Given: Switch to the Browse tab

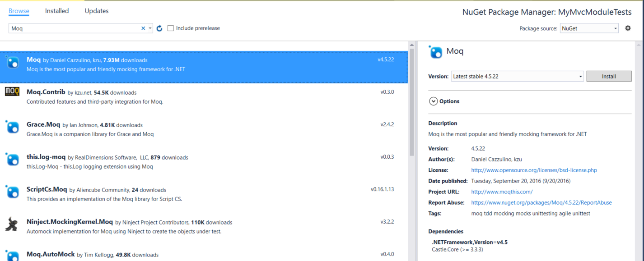Looking at the screenshot, I should coord(19,11).
